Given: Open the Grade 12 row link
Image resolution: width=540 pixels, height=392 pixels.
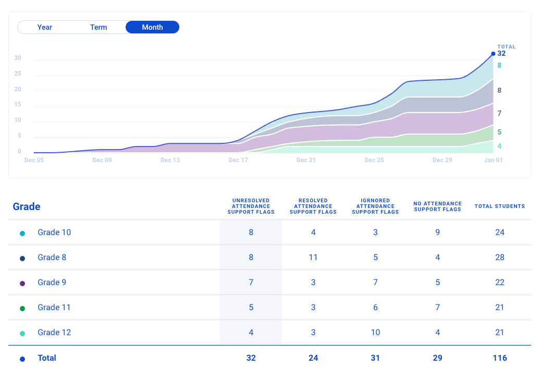Looking at the screenshot, I should (x=54, y=333).
